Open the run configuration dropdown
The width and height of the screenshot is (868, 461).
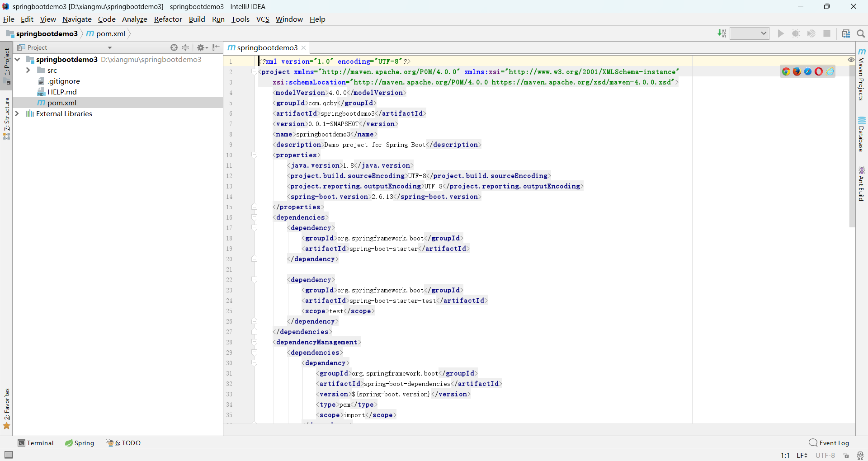point(750,33)
